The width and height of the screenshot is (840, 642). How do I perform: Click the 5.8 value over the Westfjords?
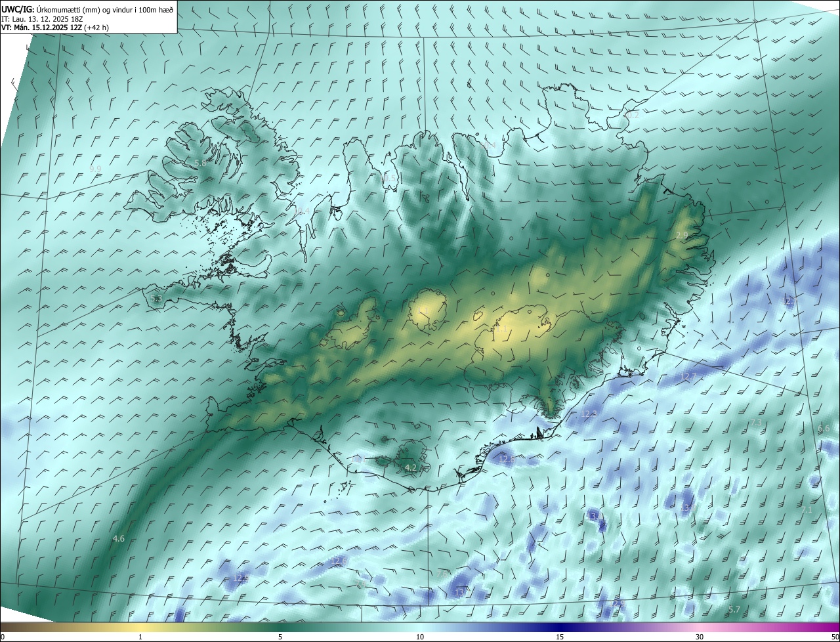(x=200, y=163)
